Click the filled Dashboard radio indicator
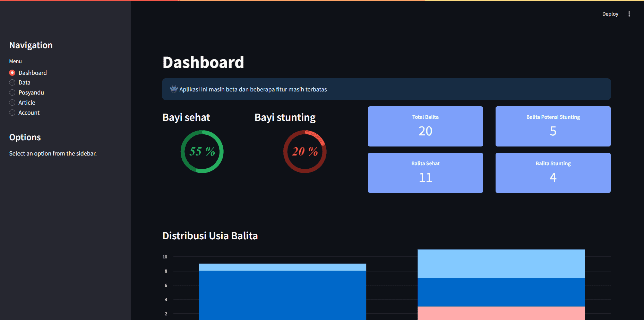 (x=12, y=72)
